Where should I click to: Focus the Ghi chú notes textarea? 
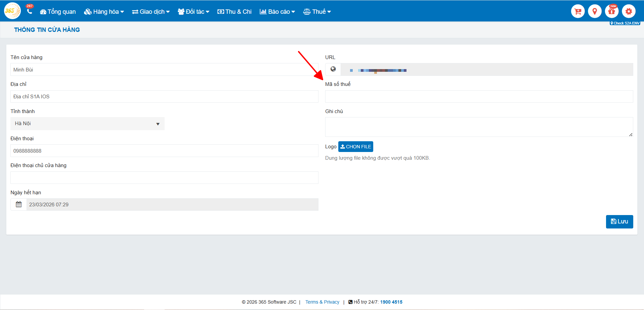click(x=479, y=127)
